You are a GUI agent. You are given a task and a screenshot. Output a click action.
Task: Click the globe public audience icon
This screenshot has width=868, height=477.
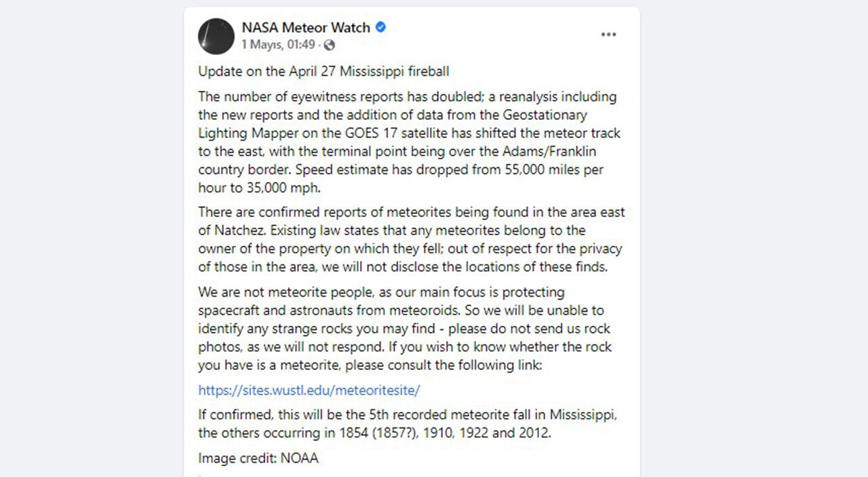330,45
